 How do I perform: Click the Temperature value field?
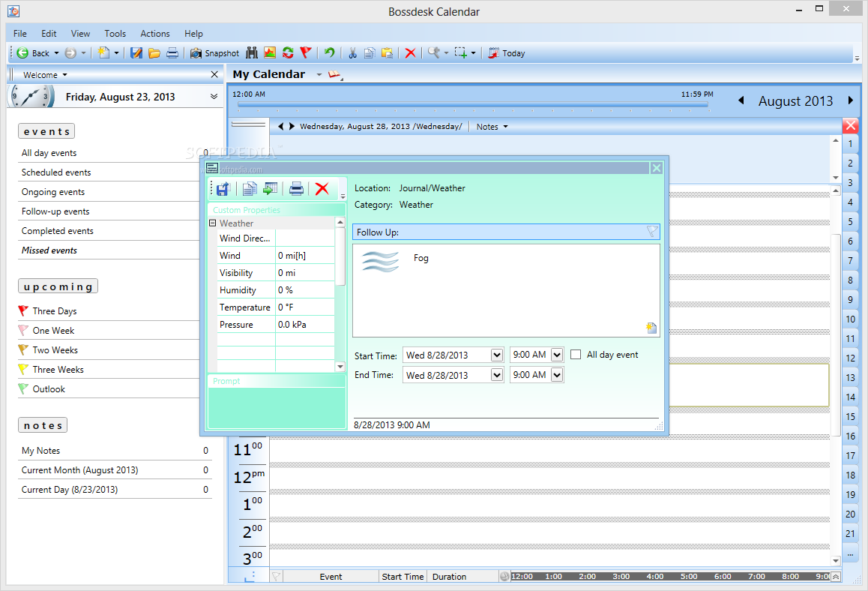click(305, 307)
